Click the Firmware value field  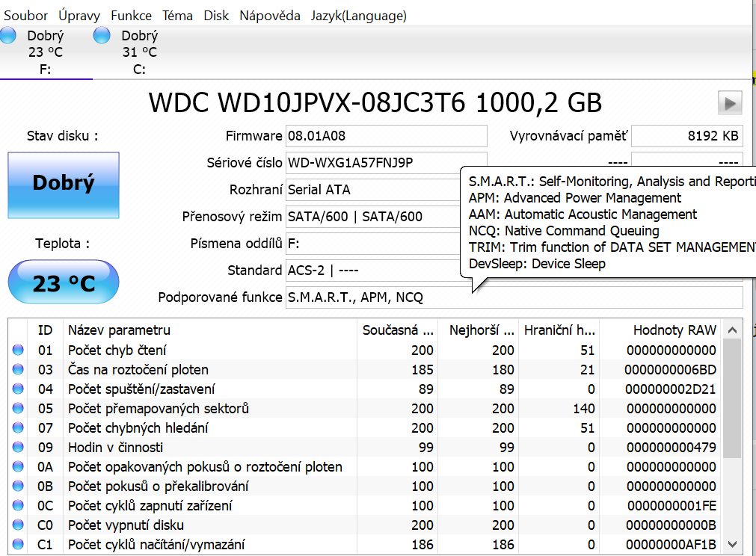coord(386,136)
